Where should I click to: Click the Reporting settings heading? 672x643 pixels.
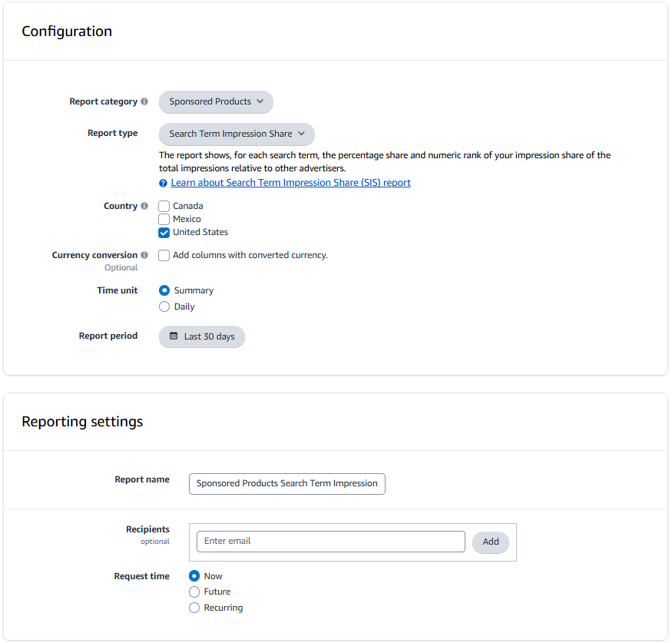[x=82, y=422]
